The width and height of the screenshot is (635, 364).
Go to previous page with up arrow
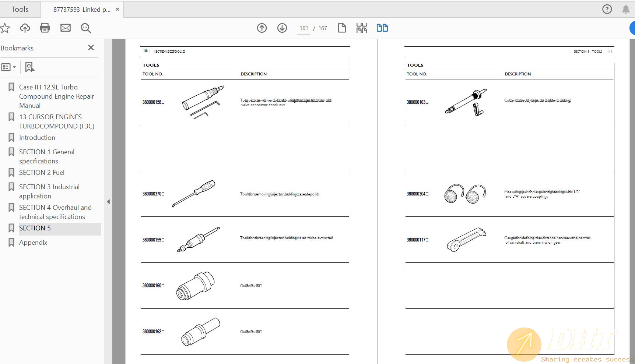(x=262, y=28)
